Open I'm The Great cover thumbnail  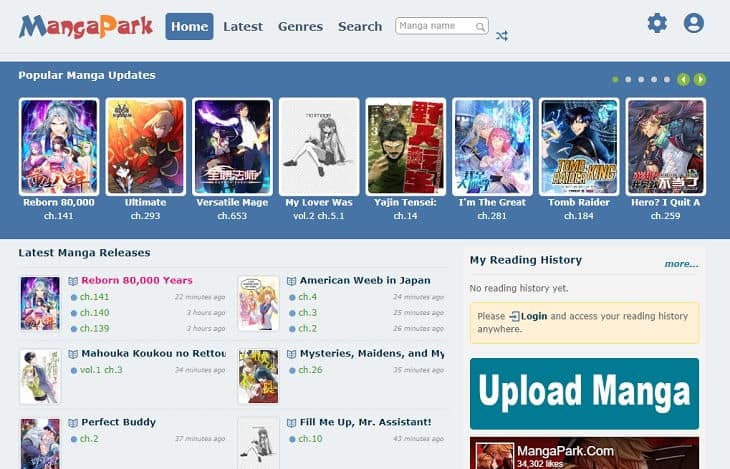coord(492,146)
